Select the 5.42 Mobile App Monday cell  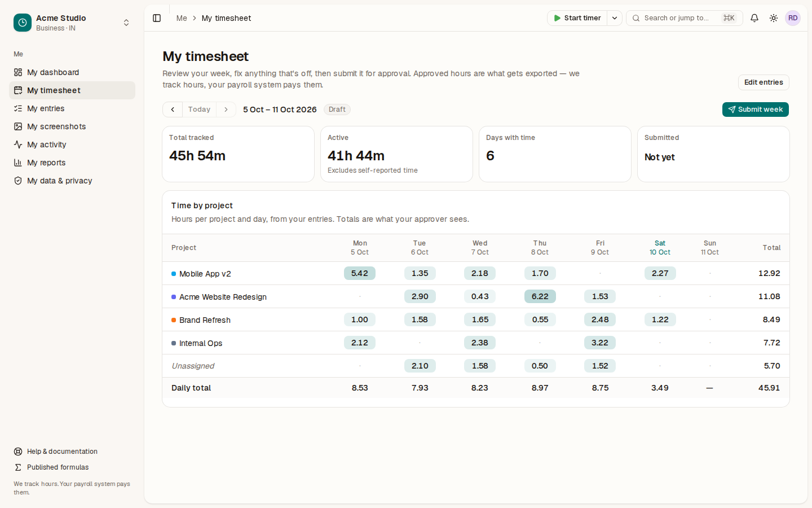pyautogui.click(x=360, y=273)
